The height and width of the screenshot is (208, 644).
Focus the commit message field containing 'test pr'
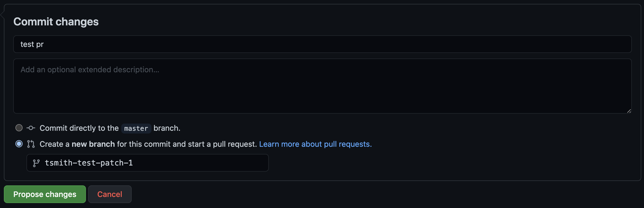click(x=322, y=44)
